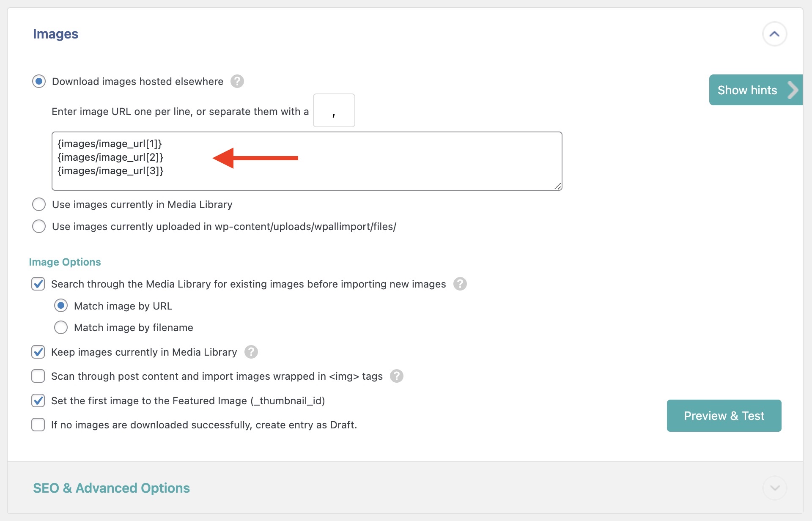Click the SEO & Advanced Options heading
Image resolution: width=812 pixels, height=521 pixels.
[111, 488]
